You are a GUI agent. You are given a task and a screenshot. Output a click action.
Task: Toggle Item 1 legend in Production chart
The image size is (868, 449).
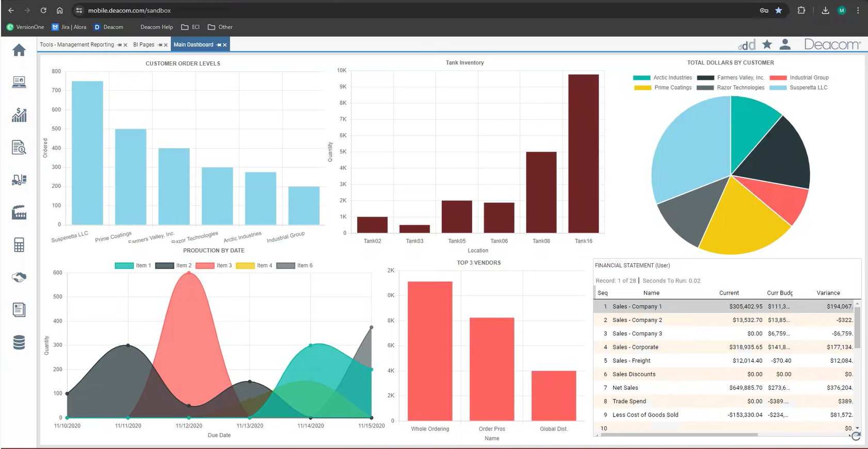pos(133,266)
